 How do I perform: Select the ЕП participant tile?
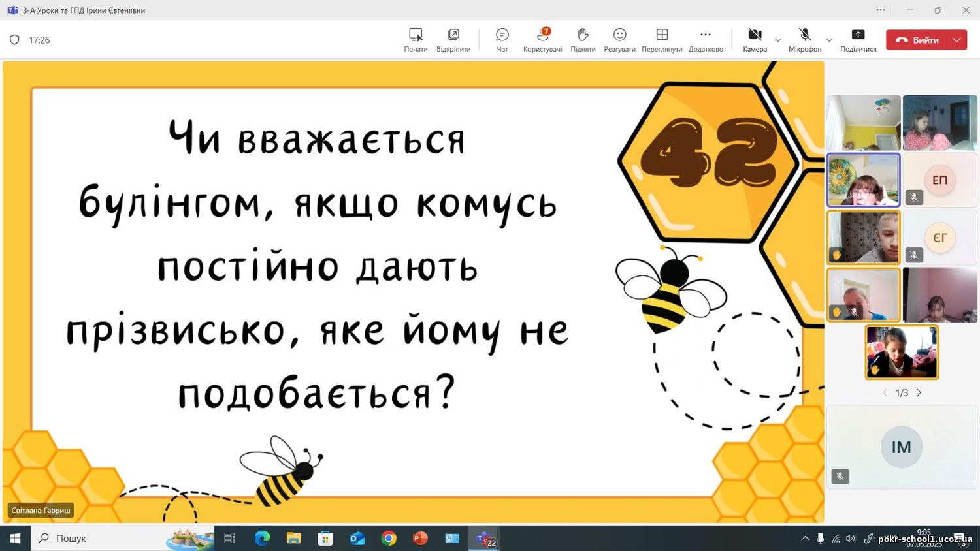pyautogui.click(x=939, y=180)
